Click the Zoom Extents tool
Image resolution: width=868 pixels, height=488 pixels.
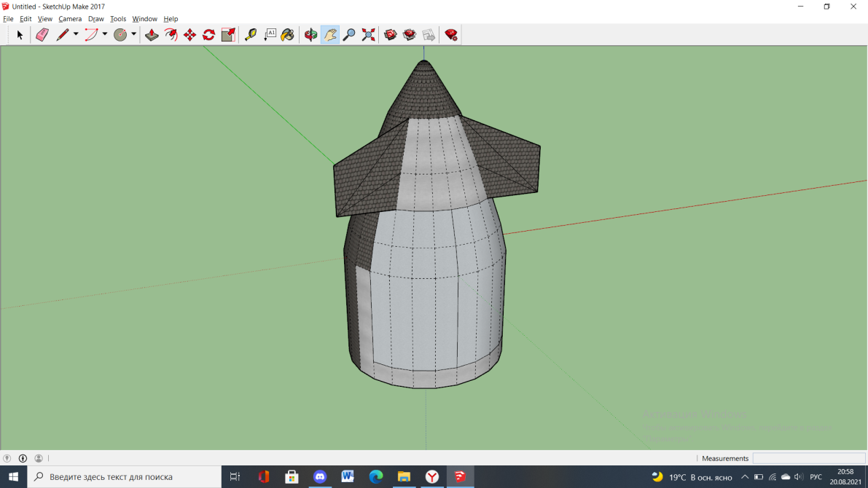point(369,35)
